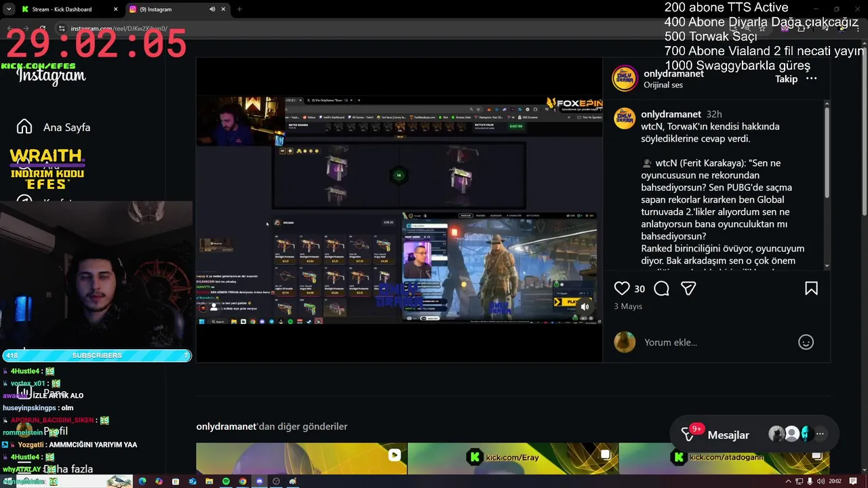Open File Explorer from the taskbar

click(209, 481)
